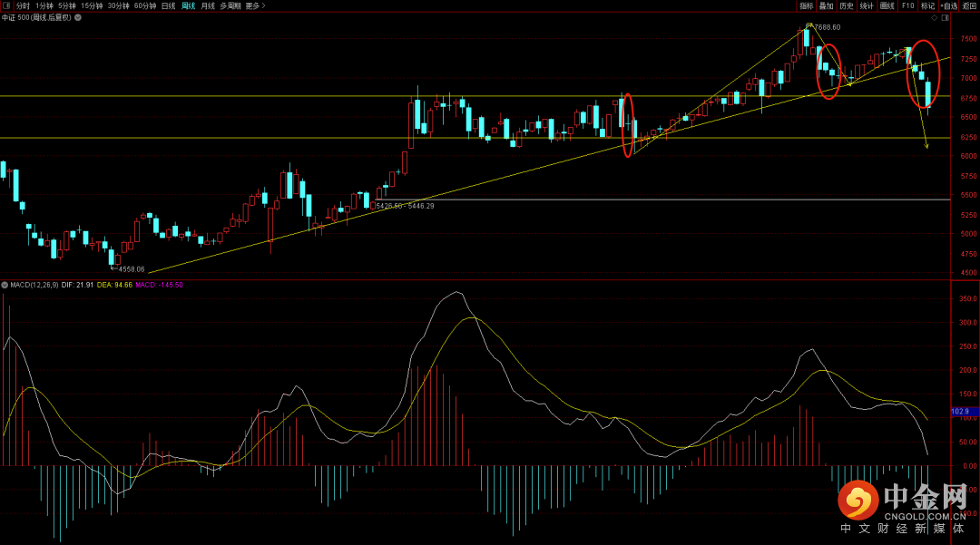
Task: Select the 分时 period tab
Action: 23,5
